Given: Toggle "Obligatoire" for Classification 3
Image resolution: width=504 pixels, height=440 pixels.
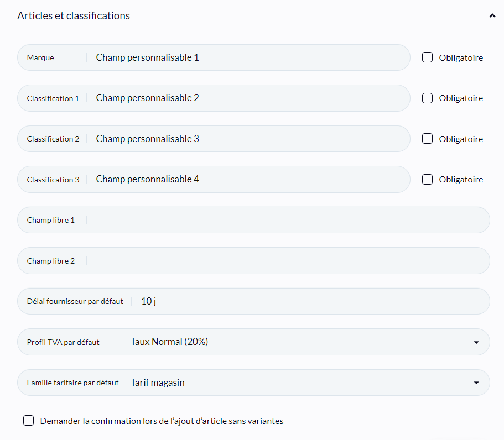Looking at the screenshot, I should (427, 179).
